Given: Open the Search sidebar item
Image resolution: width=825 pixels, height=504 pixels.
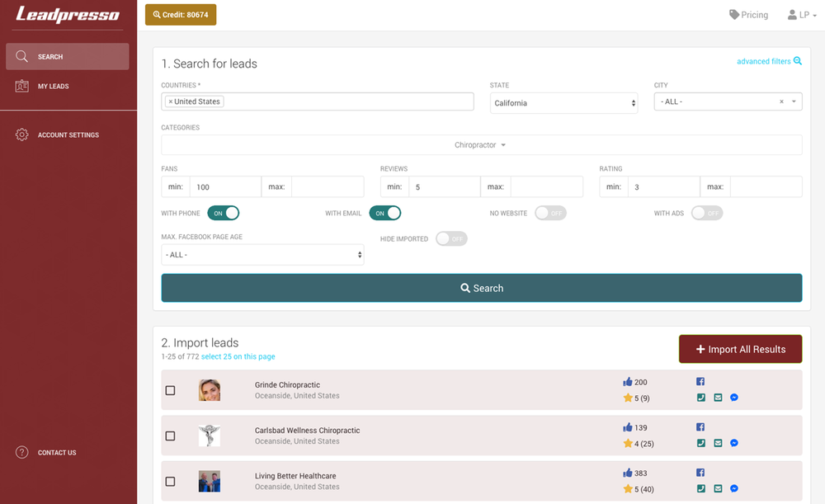Looking at the screenshot, I should 68,56.
